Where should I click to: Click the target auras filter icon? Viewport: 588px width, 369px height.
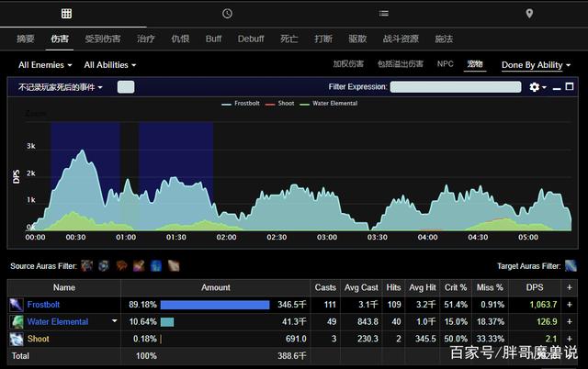[571, 265]
